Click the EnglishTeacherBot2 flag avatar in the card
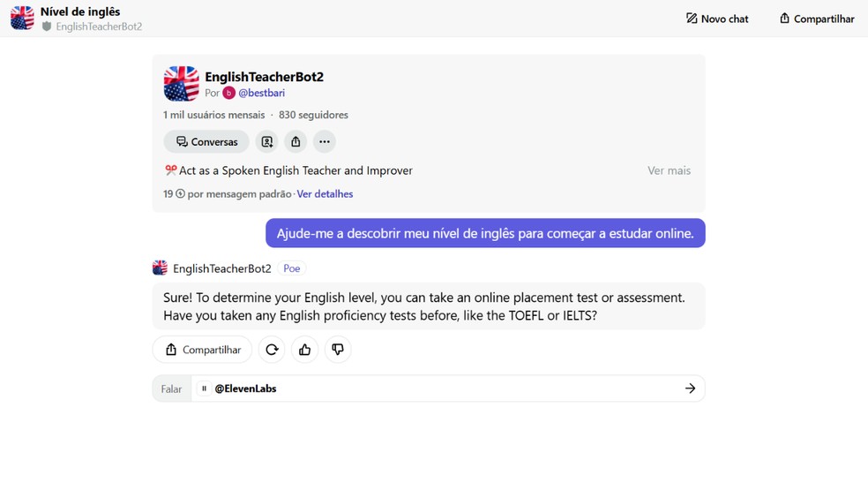The image size is (868, 483). click(182, 84)
